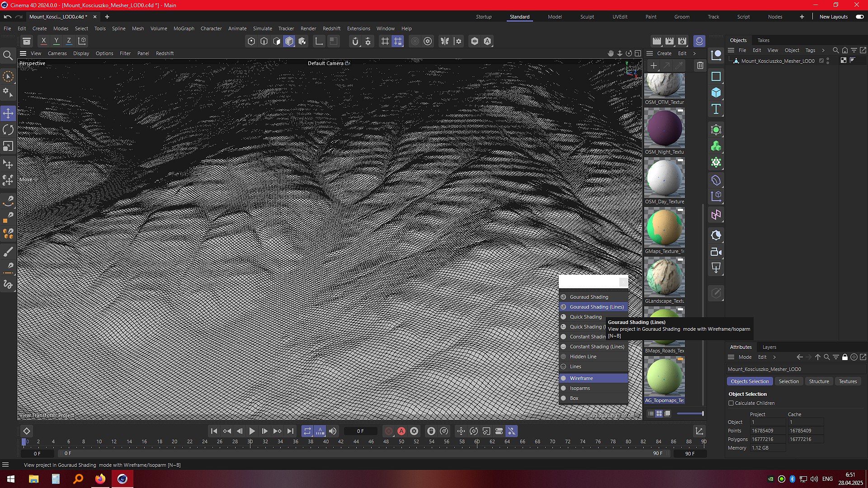868x488 pixels.
Task: Toggle the New Layouts switch
Action: click(x=859, y=17)
